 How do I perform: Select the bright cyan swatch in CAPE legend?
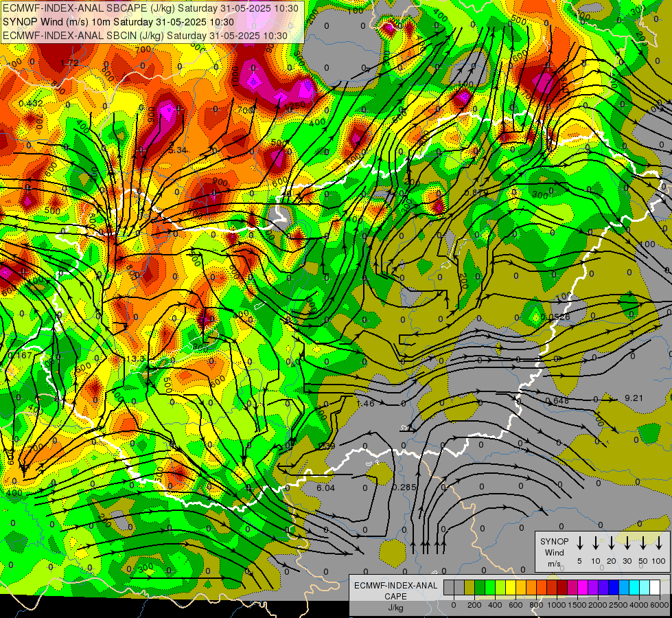[x=634, y=587]
